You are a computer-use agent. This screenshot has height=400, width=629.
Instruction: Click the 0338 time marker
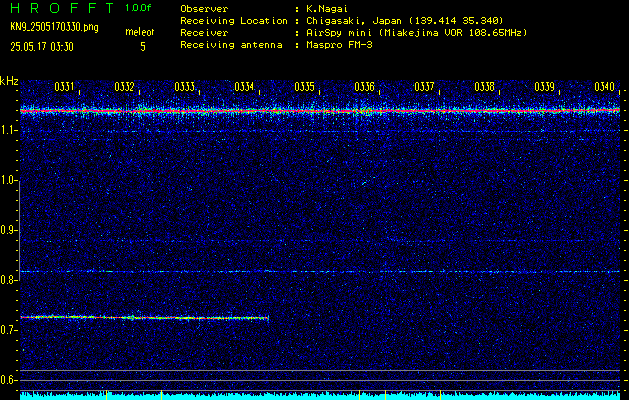[485, 87]
